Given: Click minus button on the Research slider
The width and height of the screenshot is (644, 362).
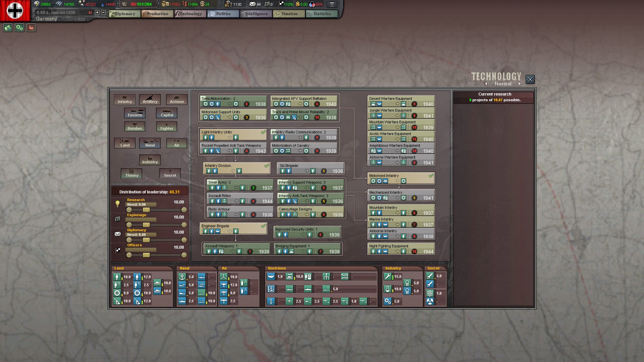Looking at the screenshot, I should [x=129, y=210].
